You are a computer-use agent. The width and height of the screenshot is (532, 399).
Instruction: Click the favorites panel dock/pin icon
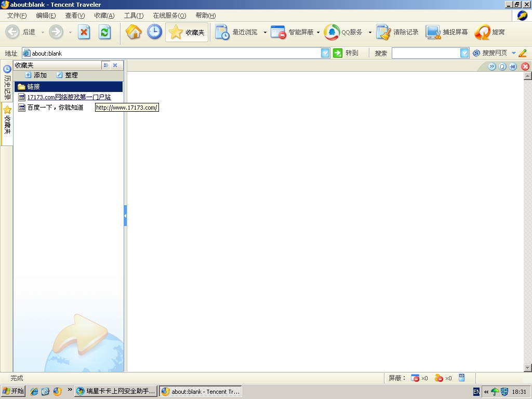(106, 65)
